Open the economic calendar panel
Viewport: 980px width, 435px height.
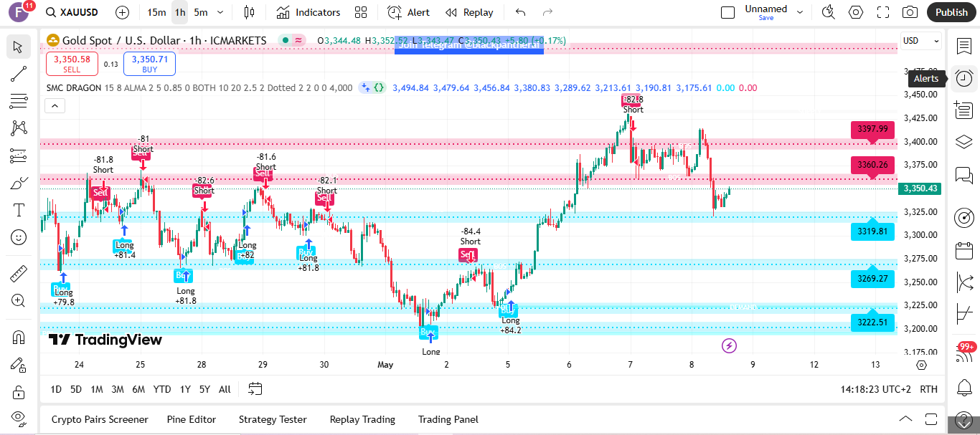pyautogui.click(x=964, y=251)
